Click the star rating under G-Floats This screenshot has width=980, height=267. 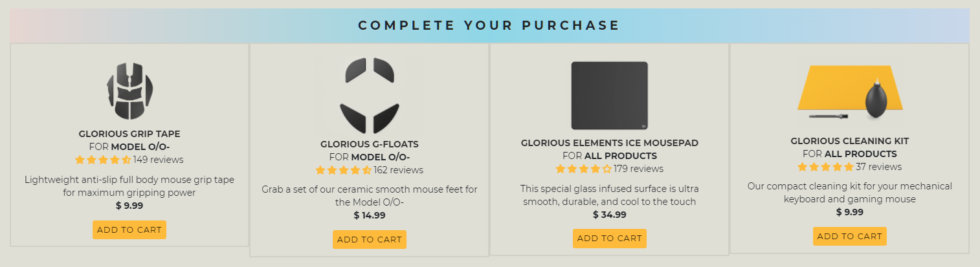coord(343,170)
